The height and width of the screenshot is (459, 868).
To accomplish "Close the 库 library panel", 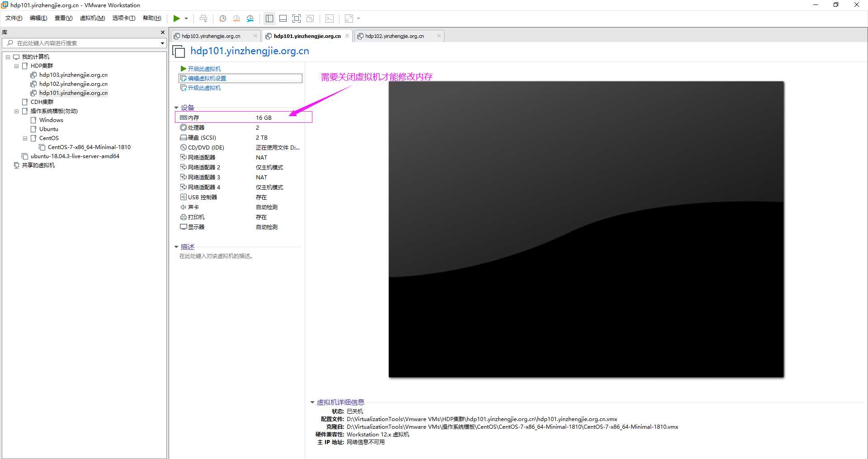I will click(x=163, y=33).
